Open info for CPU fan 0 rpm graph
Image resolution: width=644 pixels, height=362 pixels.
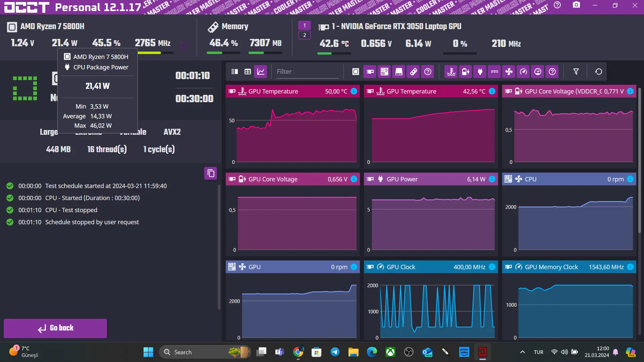[630, 179]
